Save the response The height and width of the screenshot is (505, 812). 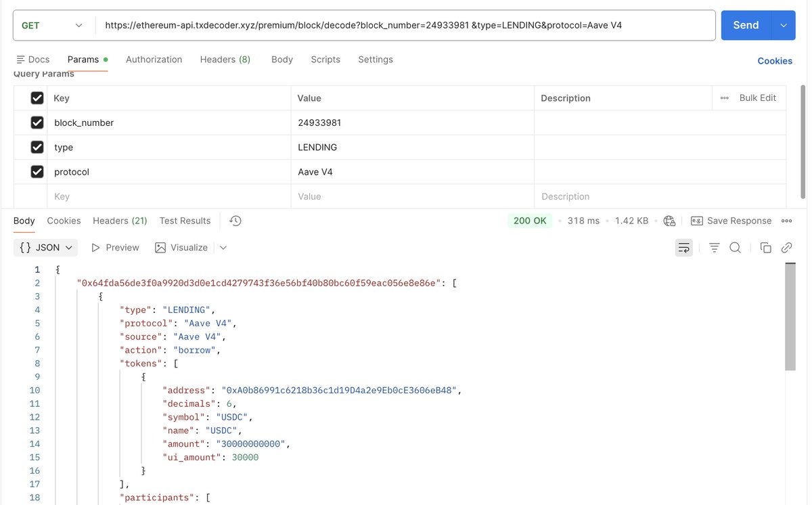(x=731, y=221)
